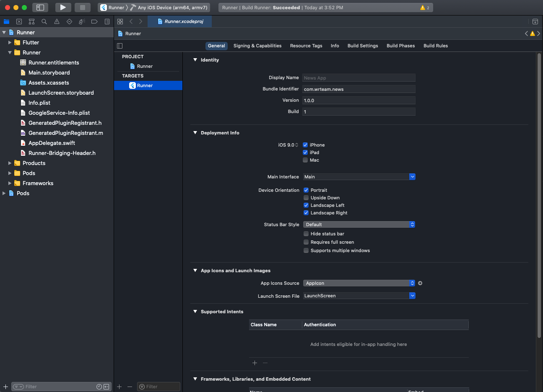Open the Source Control navigator icon
The height and width of the screenshot is (392, 543).
tap(19, 22)
